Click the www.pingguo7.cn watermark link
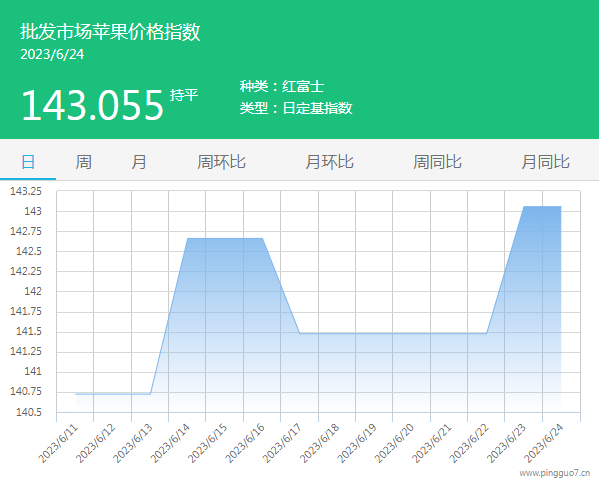 555,473
